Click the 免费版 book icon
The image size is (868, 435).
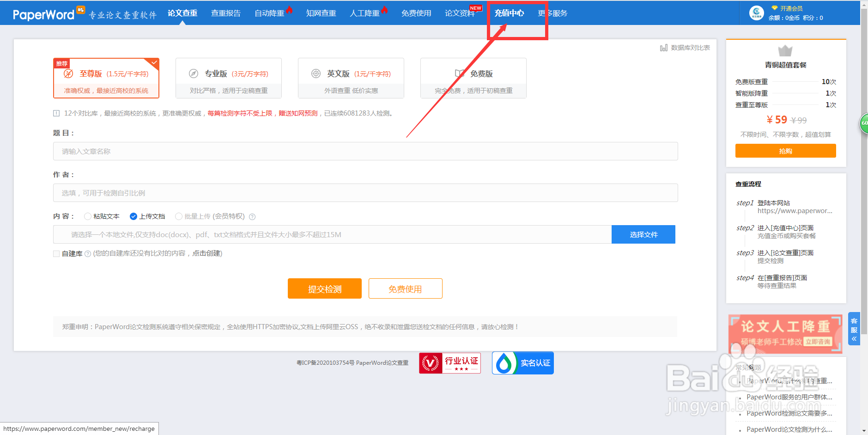[460, 74]
